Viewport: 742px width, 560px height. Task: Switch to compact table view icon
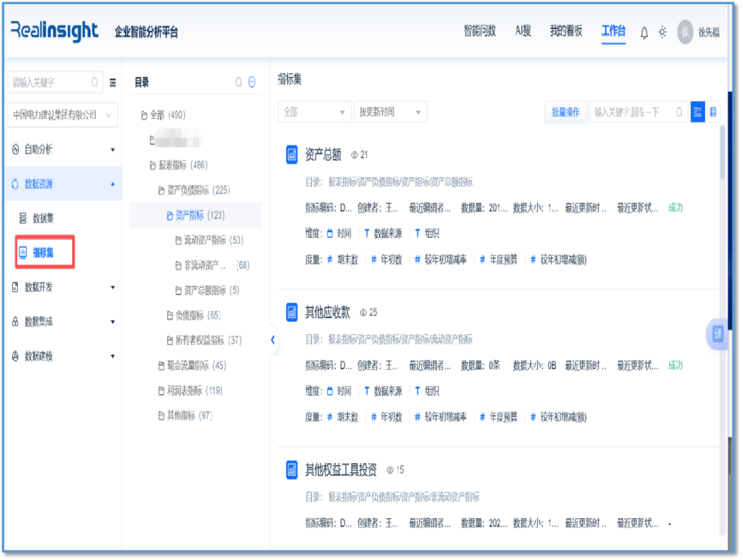(x=713, y=112)
